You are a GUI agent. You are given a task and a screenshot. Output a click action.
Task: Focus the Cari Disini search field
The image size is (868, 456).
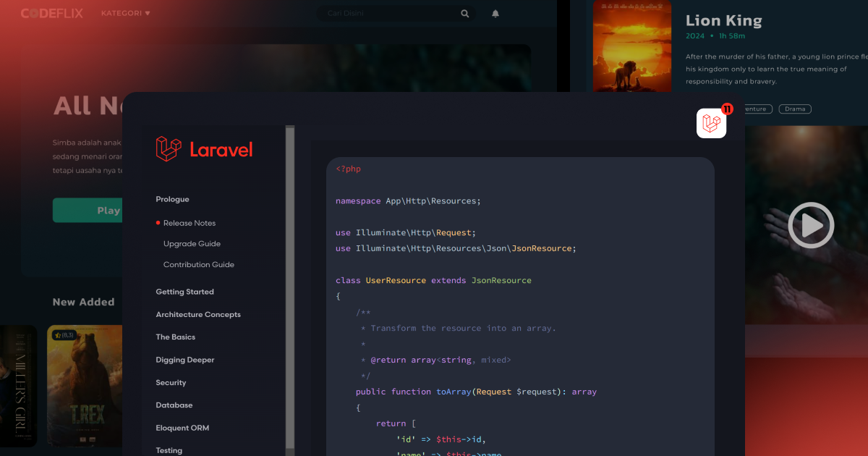click(x=396, y=13)
